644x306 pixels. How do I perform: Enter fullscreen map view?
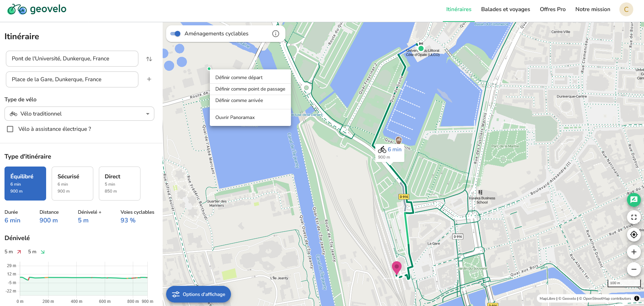(634, 217)
